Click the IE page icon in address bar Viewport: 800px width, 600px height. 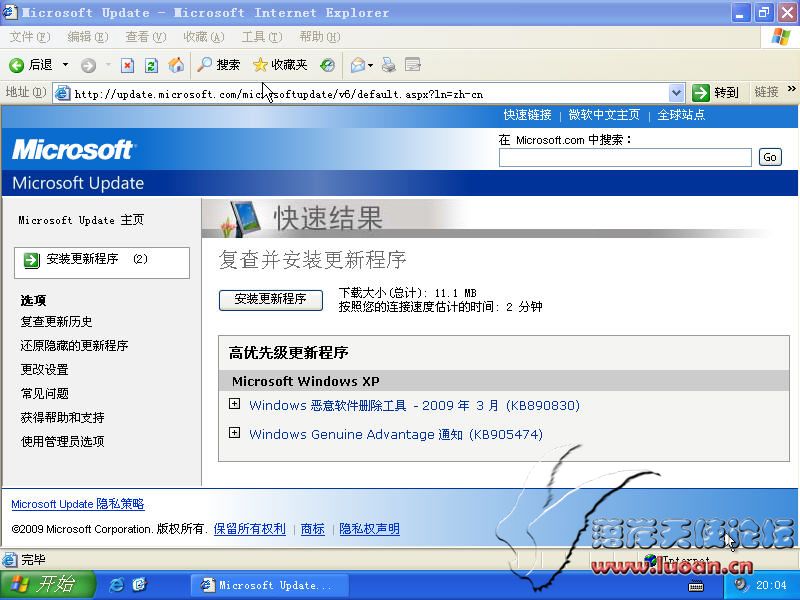click(x=63, y=93)
